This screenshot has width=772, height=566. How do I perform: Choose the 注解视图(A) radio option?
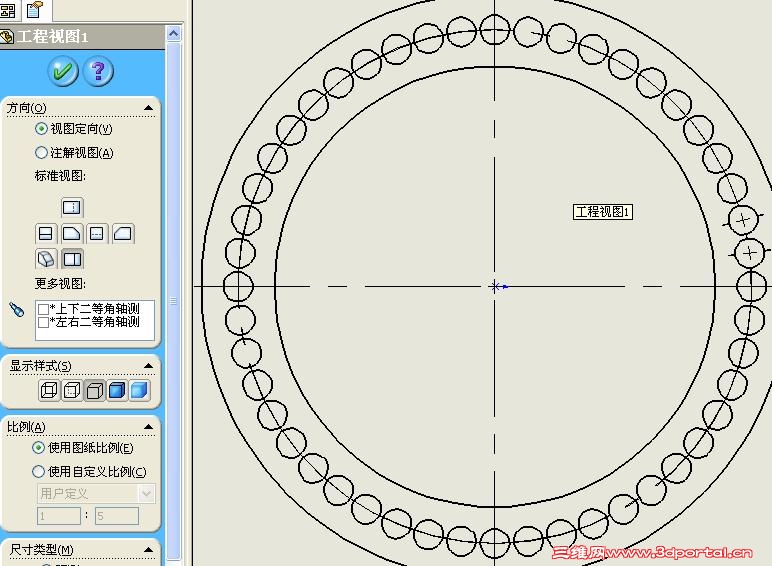[41, 153]
